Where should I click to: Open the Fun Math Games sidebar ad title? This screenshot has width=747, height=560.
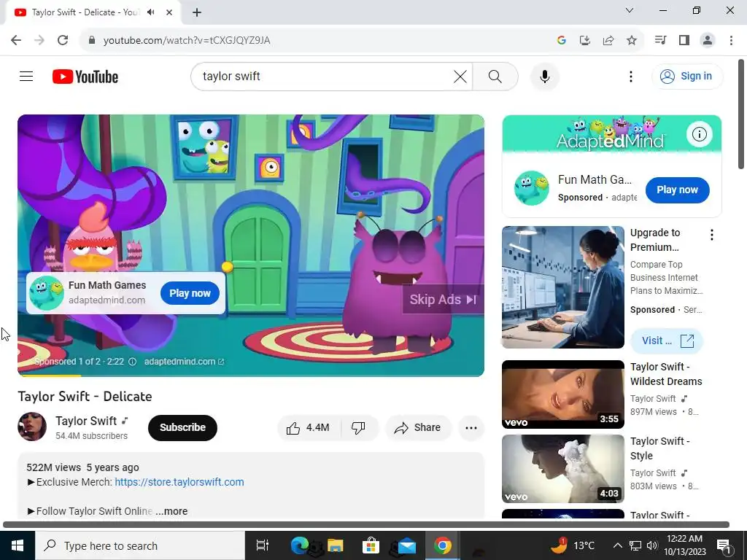(595, 179)
